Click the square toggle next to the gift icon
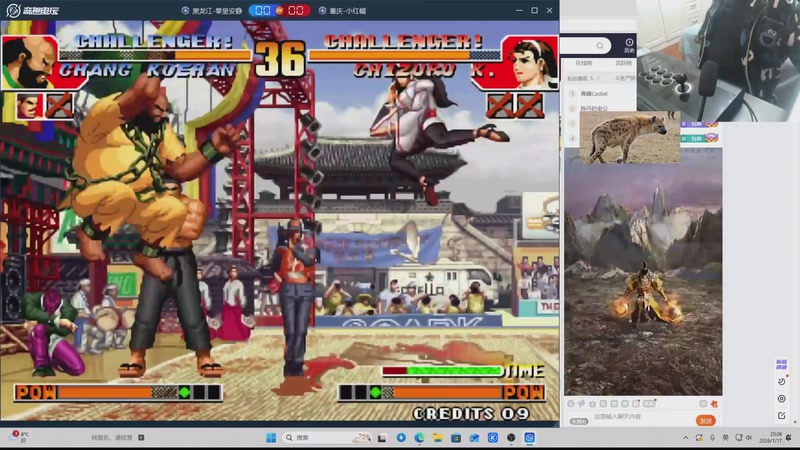This screenshot has width=800, height=450. click(703, 404)
